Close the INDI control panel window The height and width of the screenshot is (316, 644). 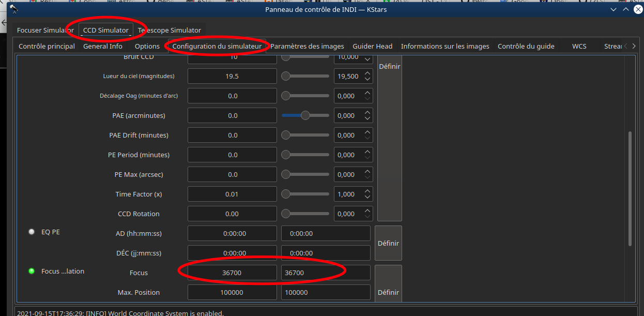pos(637,9)
